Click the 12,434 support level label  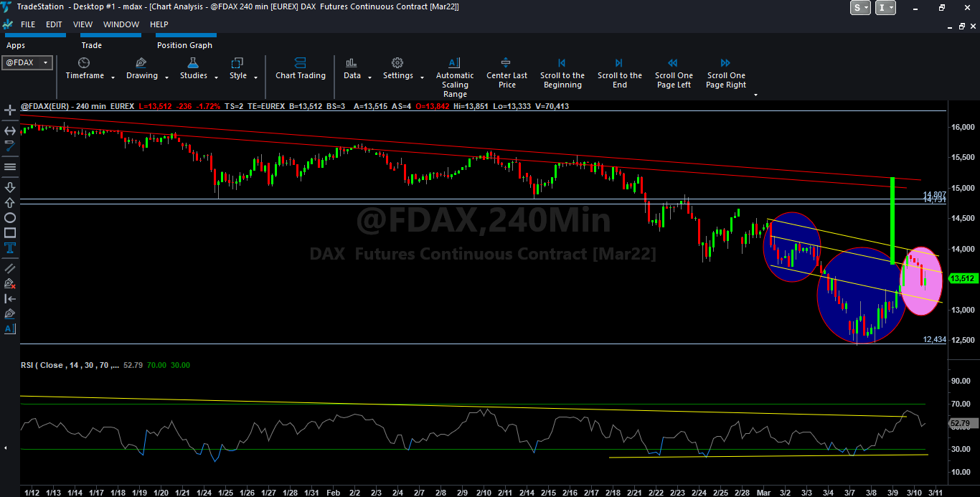point(934,339)
